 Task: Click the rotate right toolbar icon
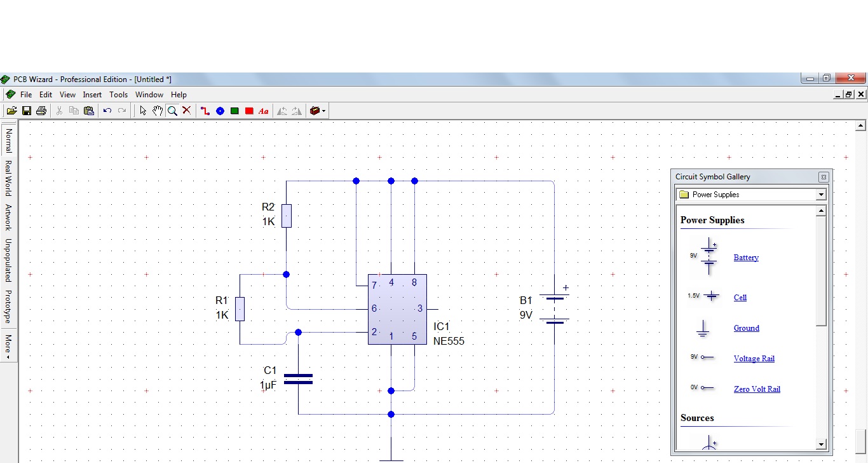pos(297,111)
